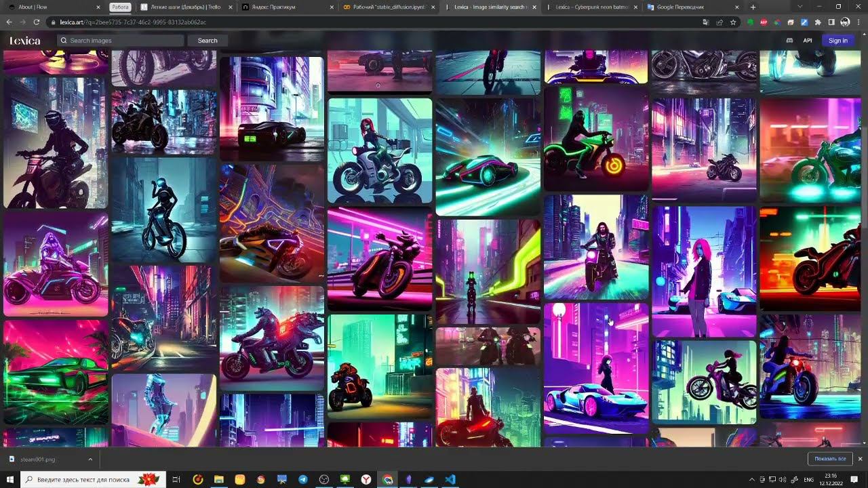Go back with the browser back arrow
The height and width of the screenshot is (488, 868).
(x=9, y=22)
